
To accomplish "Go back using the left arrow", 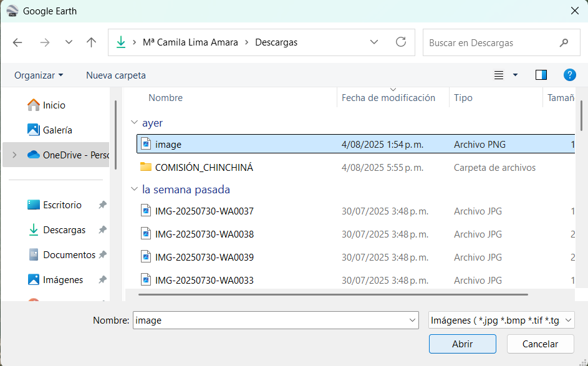I will click(x=17, y=42).
